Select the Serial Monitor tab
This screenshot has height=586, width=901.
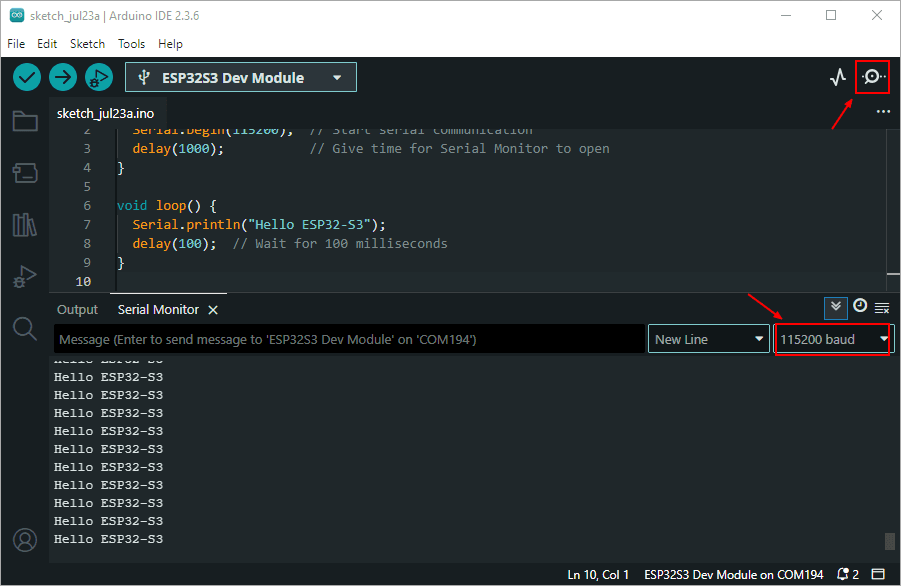[158, 310]
